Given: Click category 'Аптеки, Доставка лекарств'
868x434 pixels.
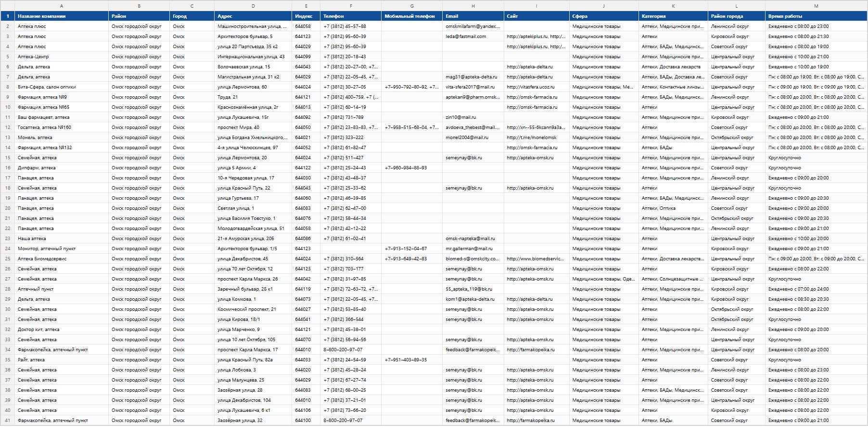Looking at the screenshot, I should click(x=673, y=67).
